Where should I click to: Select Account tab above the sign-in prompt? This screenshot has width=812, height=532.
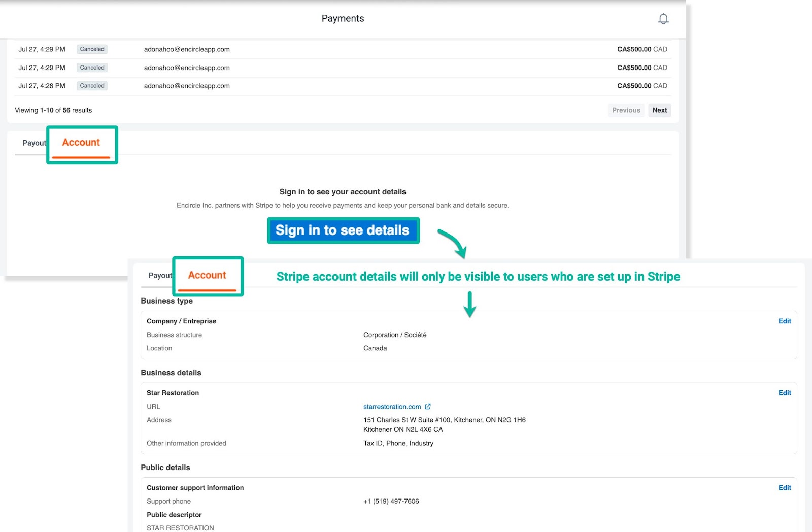tap(81, 143)
